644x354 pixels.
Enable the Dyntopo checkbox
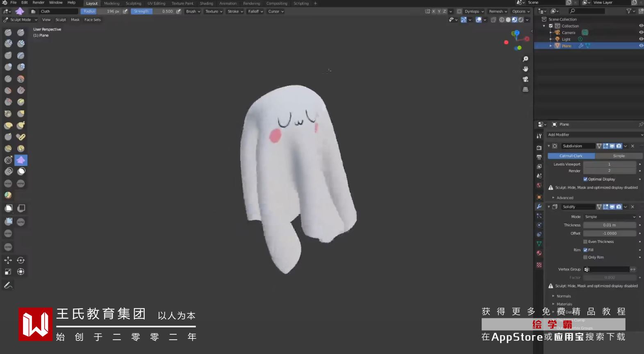point(460,11)
